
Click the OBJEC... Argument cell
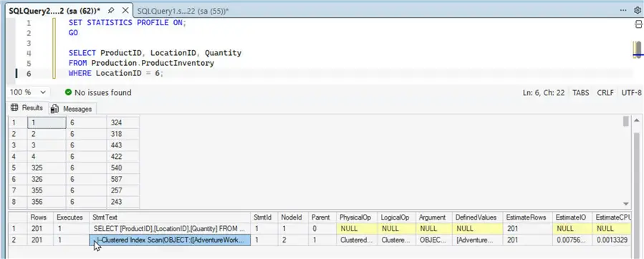pyautogui.click(x=434, y=240)
